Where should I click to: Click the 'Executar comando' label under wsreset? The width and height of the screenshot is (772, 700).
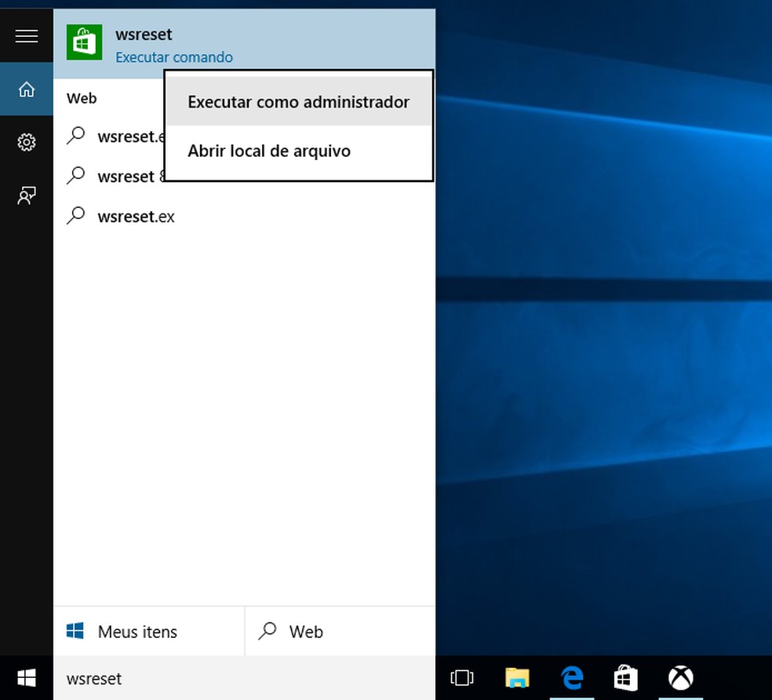click(x=173, y=57)
